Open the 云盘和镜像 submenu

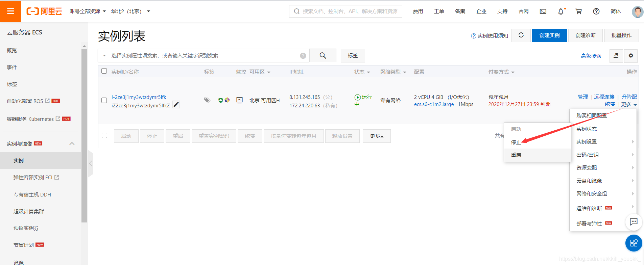click(x=603, y=181)
